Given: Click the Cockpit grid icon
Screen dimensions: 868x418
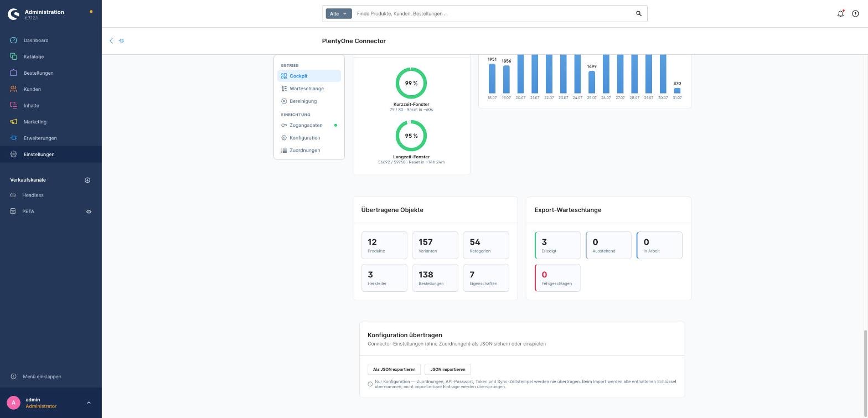Looking at the screenshot, I should click(x=284, y=76).
